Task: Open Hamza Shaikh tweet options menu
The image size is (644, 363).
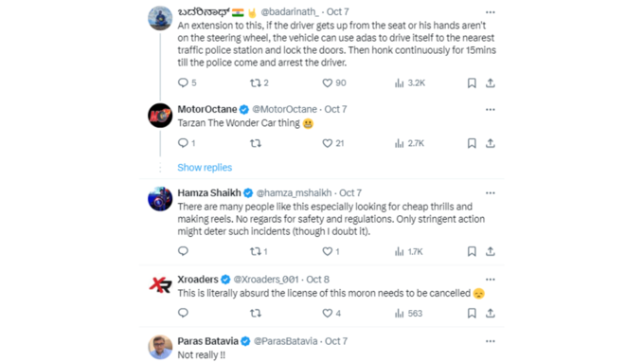Action: pyautogui.click(x=490, y=193)
